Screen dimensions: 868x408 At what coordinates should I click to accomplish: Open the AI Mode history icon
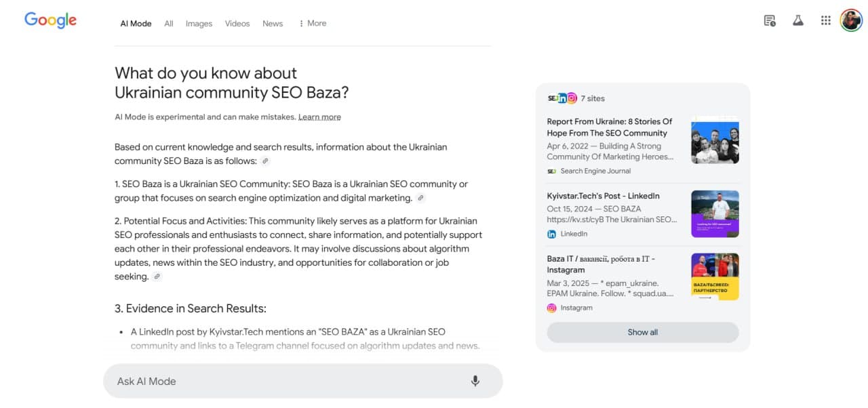click(770, 20)
